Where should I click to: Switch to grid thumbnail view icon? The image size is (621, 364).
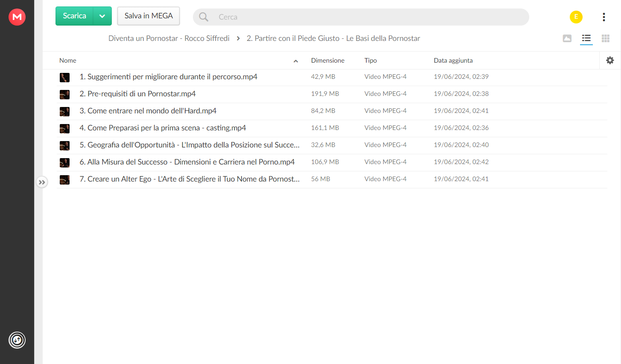[606, 38]
